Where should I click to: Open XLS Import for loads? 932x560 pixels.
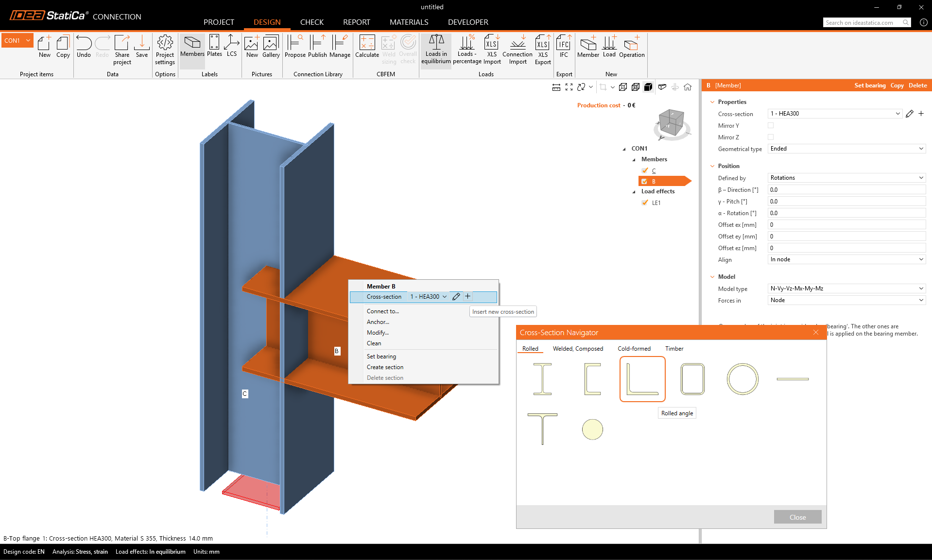pyautogui.click(x=492, y=49)
